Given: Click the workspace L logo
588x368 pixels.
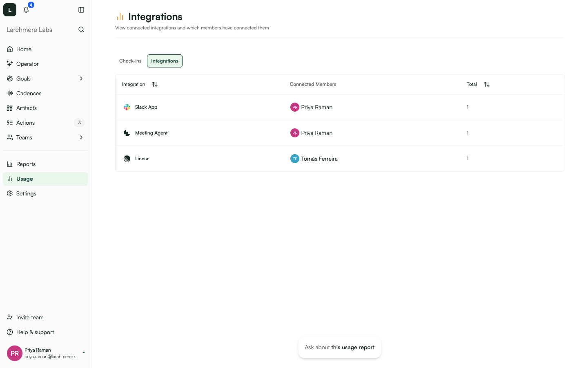Looking at the screenshot, I should [x=10, y=10].
